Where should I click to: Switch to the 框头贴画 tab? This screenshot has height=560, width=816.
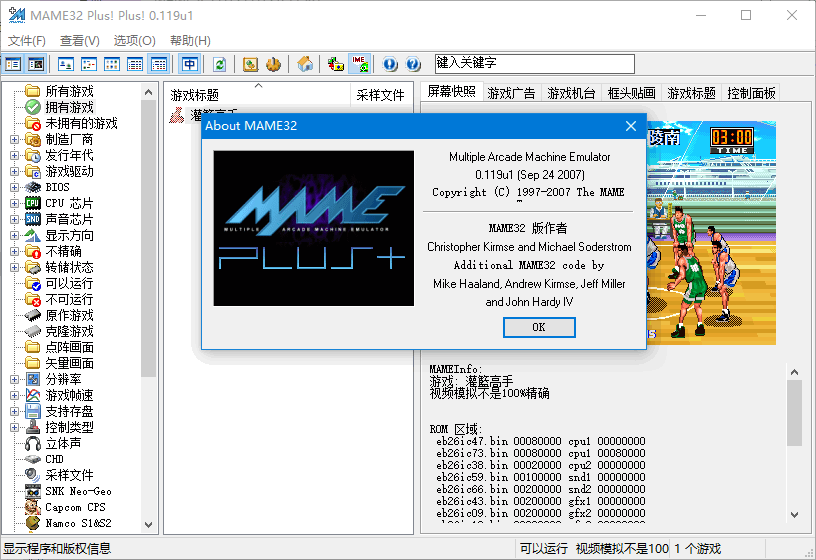tap(631, 93)
